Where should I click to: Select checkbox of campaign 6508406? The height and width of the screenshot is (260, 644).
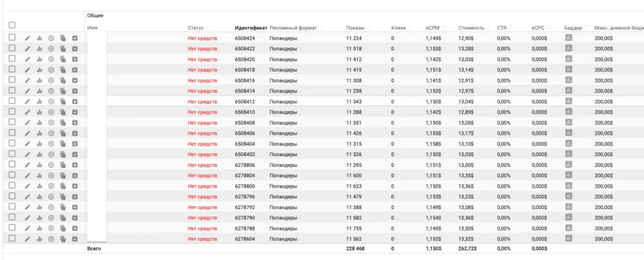13,132
